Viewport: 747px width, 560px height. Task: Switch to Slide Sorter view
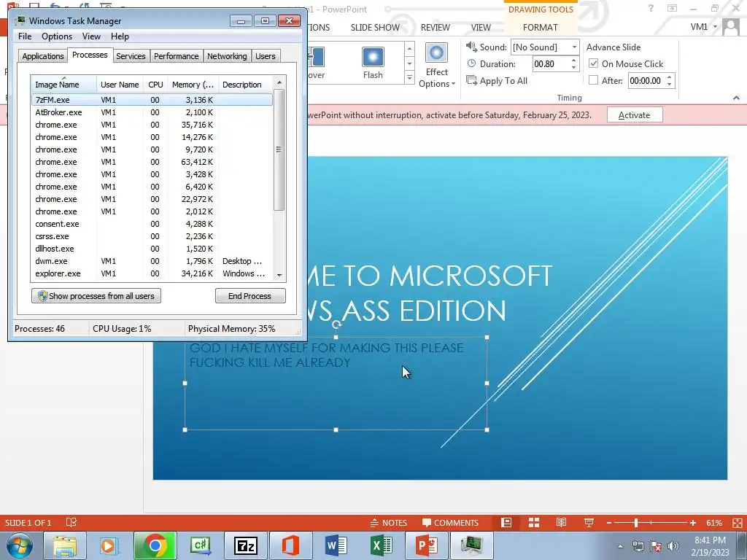click(534, 522)
